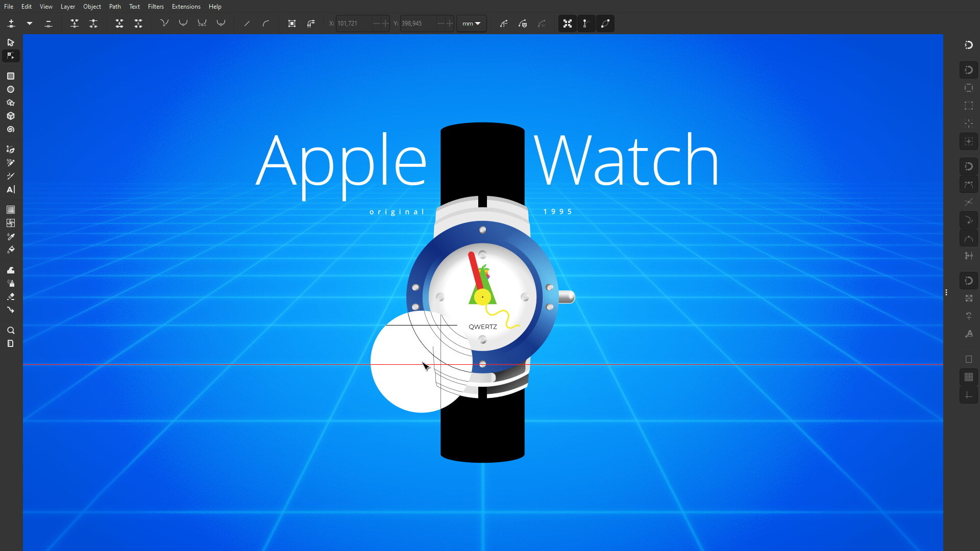Toggle show Bezier node handles
Screen dimensions: 980x551
pos(586,23)
